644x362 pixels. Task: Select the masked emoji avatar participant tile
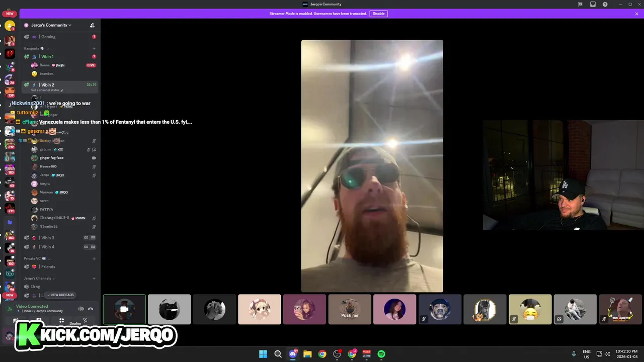pyautogui.click(x=530, y=309)
